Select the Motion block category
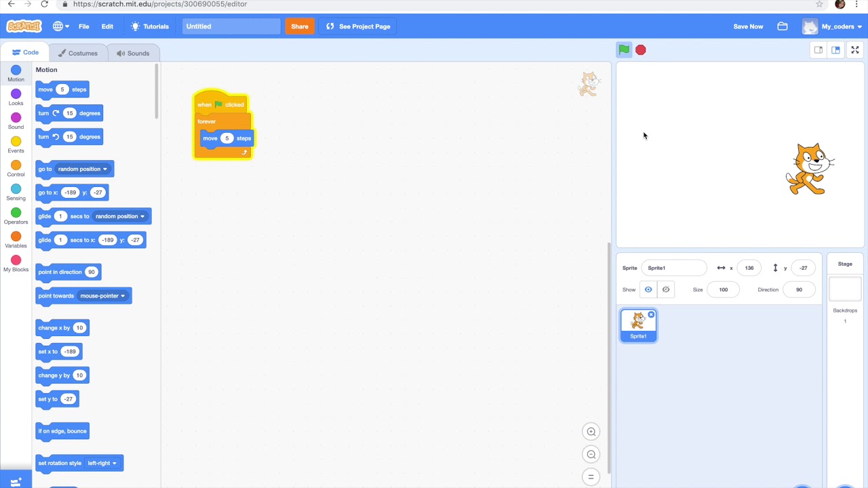This screenshot has width=868, height=488. [16, 73]
